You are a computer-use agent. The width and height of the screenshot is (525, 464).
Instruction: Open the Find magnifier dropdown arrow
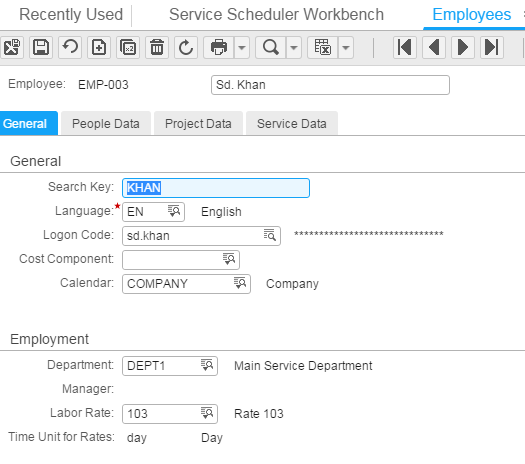294,47
